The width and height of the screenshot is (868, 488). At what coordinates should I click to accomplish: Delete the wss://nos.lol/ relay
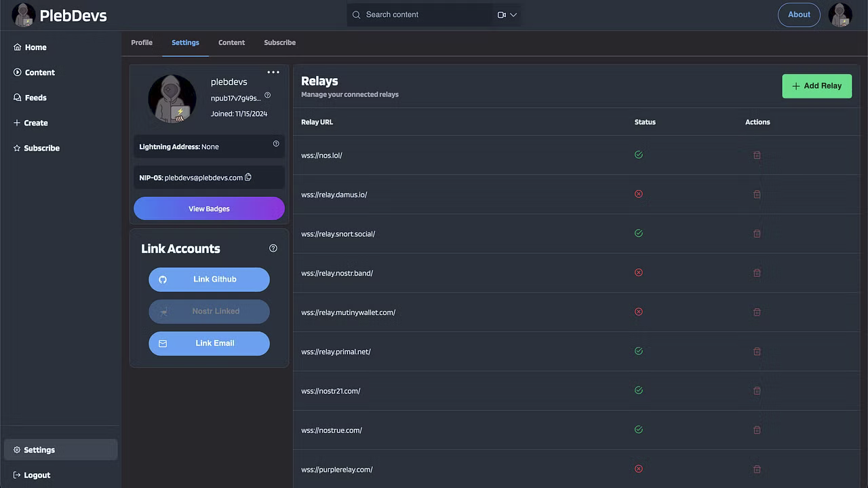pos(757,155)
